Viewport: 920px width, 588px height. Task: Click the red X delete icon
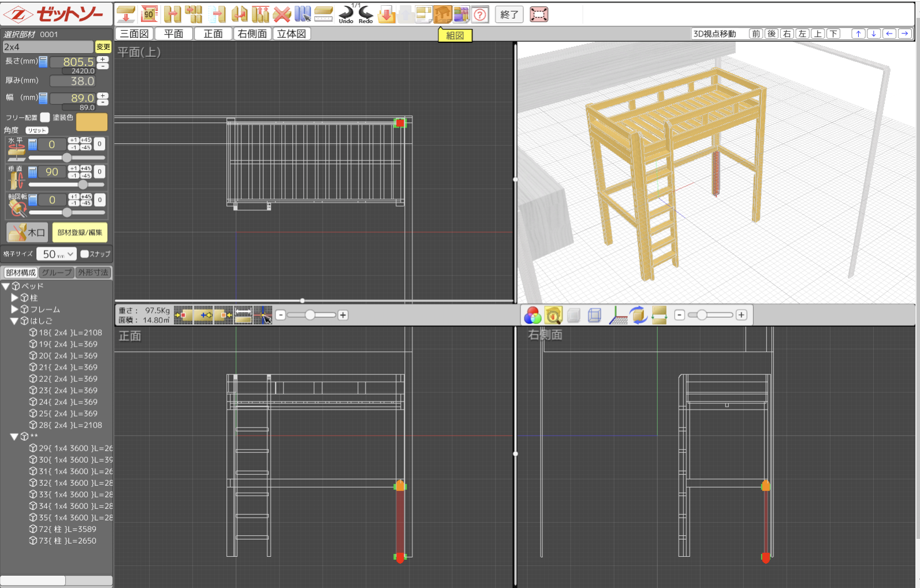pos(282,14)
